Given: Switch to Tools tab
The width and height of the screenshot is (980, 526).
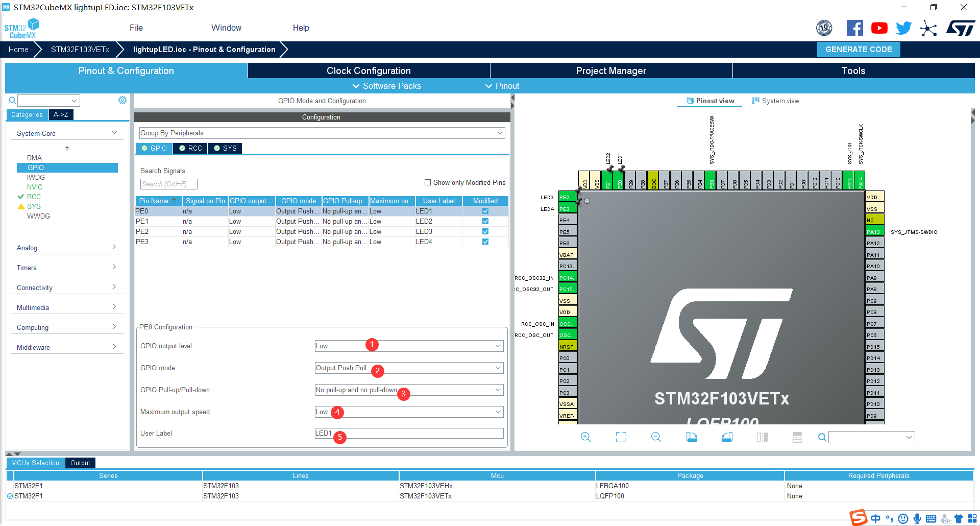Looking at the screenshot, I should click(x=853, y=70).
